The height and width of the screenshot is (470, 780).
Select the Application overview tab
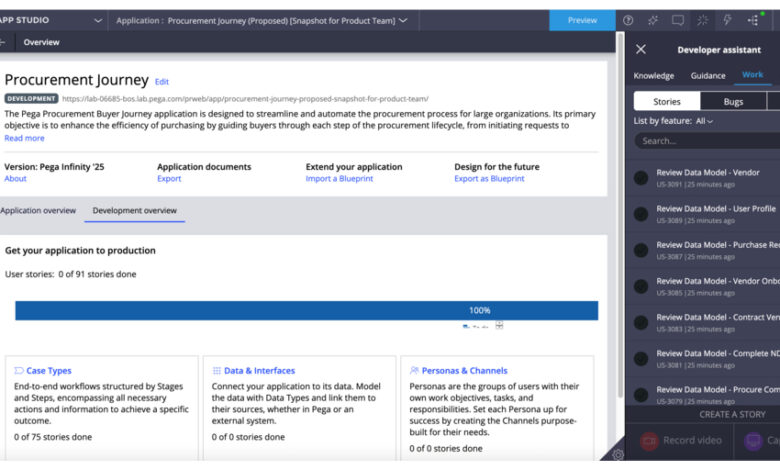pyautogui.click(x=38, y=211)
